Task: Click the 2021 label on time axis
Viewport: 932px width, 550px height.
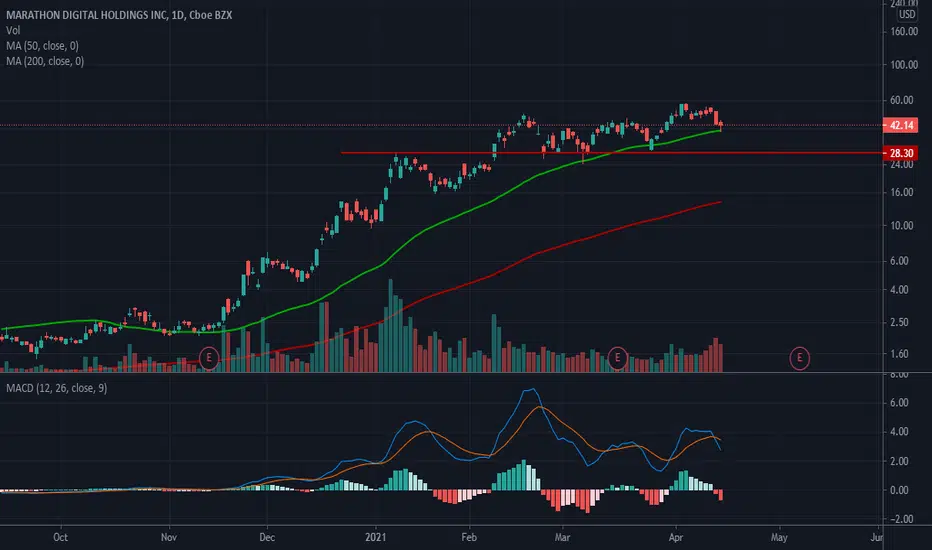Action: pyautogui.click(x=376, y=538)
